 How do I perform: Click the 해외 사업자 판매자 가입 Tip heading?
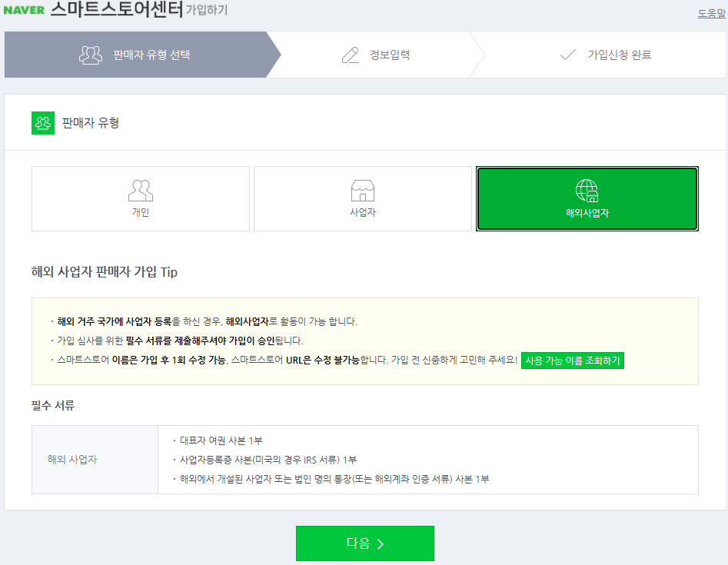(105, 271)
